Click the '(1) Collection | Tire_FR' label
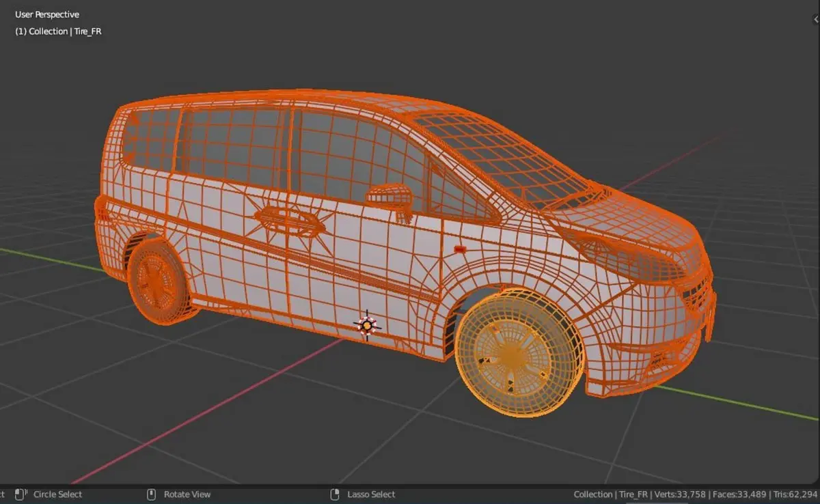820x504 pixels. coord(58,31)
